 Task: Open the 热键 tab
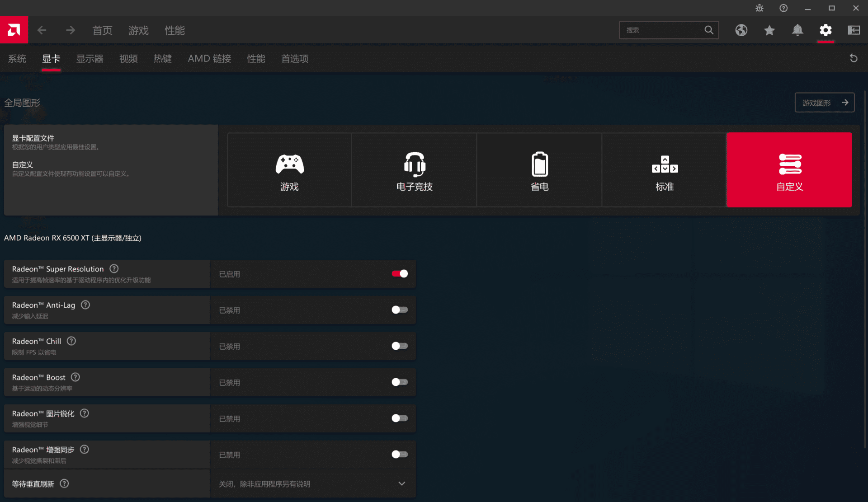(x=162, y=59)
